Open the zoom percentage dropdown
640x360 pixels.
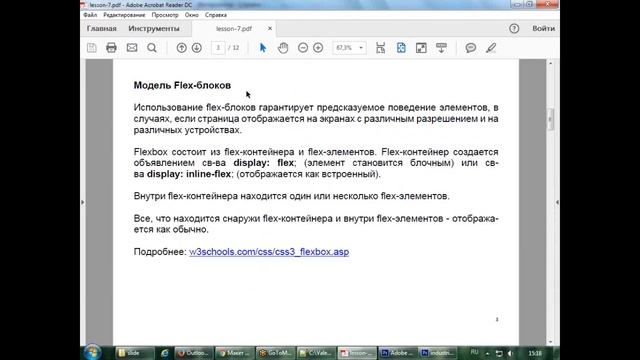tap(361, 48)
